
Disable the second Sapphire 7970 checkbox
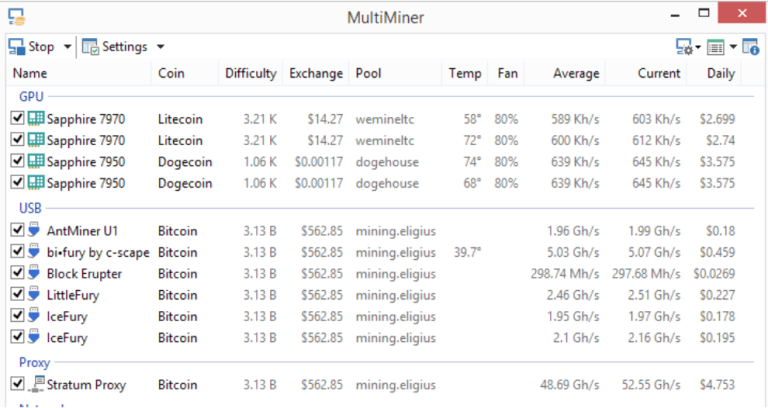click(x=17, y=140)
